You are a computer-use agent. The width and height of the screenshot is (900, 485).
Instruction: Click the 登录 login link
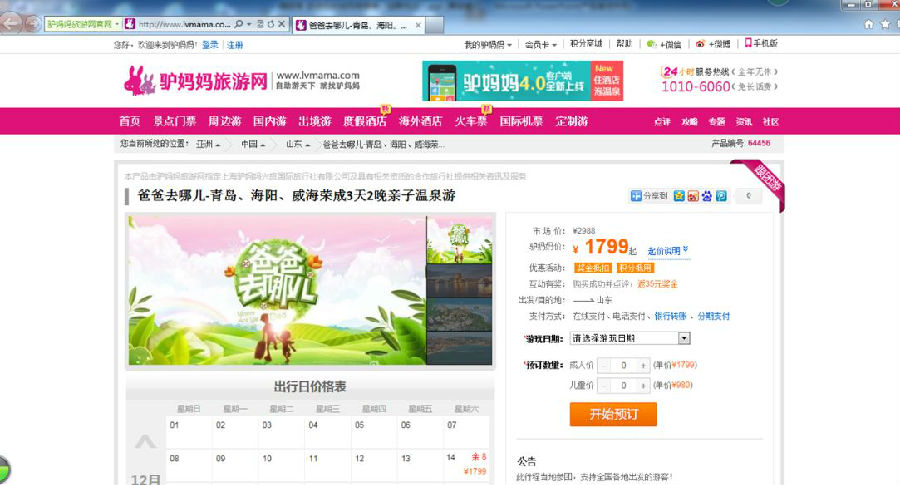tap(210, 45)
